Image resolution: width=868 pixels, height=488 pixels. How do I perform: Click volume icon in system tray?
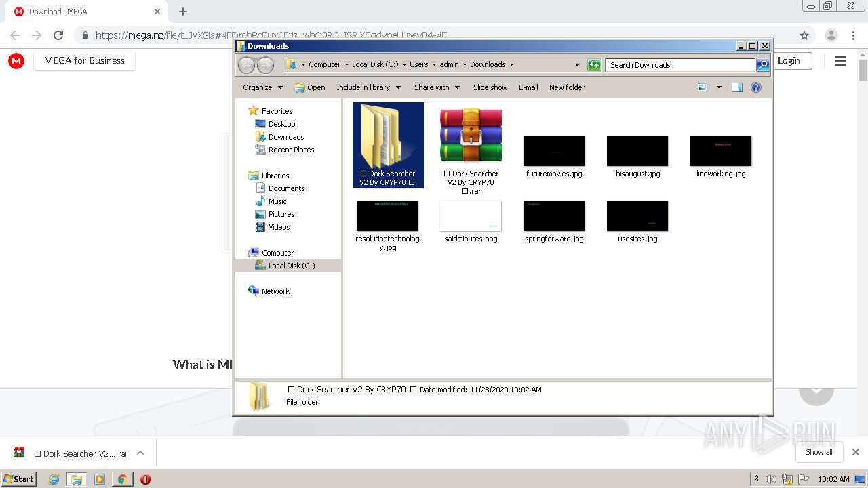[x=771, y=479]
